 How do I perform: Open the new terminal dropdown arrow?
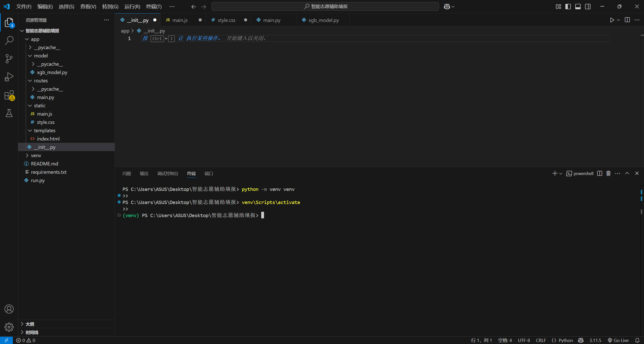[x=560, y=173]
